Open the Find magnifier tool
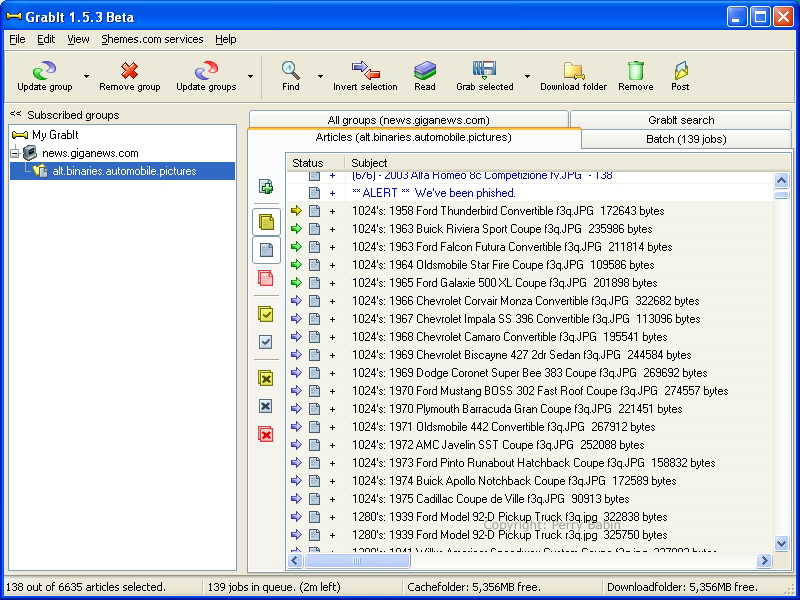800x600 pixels. tap(291, 70)
